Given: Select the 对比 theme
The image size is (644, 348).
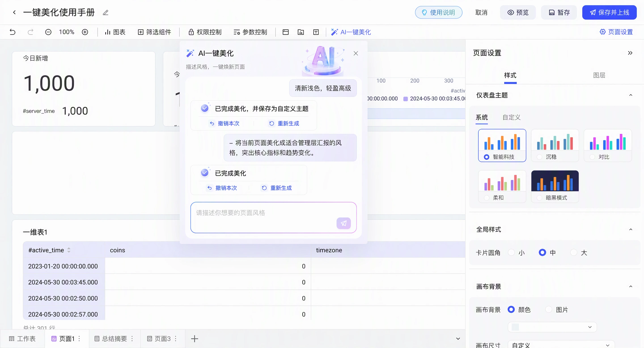Looking at the screenshot, I should click(608, 146).
